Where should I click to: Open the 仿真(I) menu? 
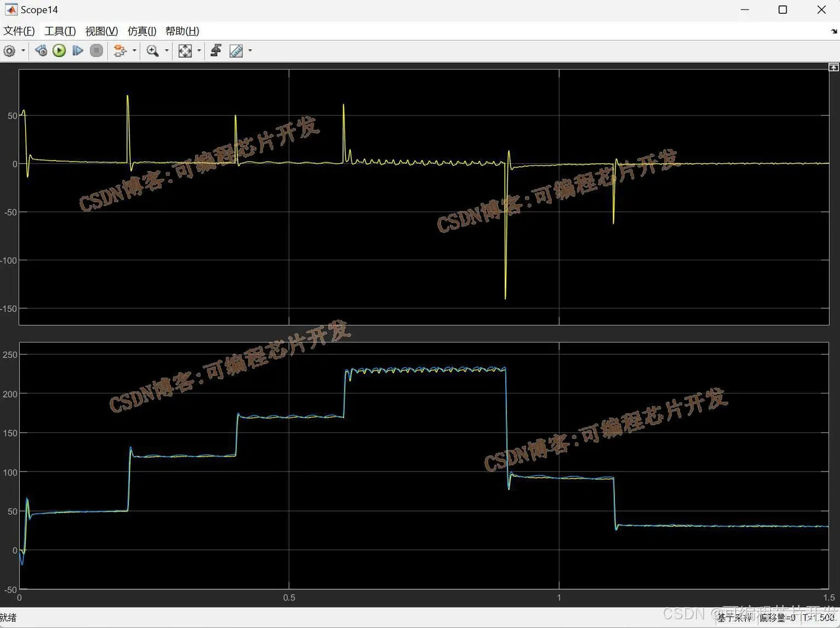click(142, 31)
